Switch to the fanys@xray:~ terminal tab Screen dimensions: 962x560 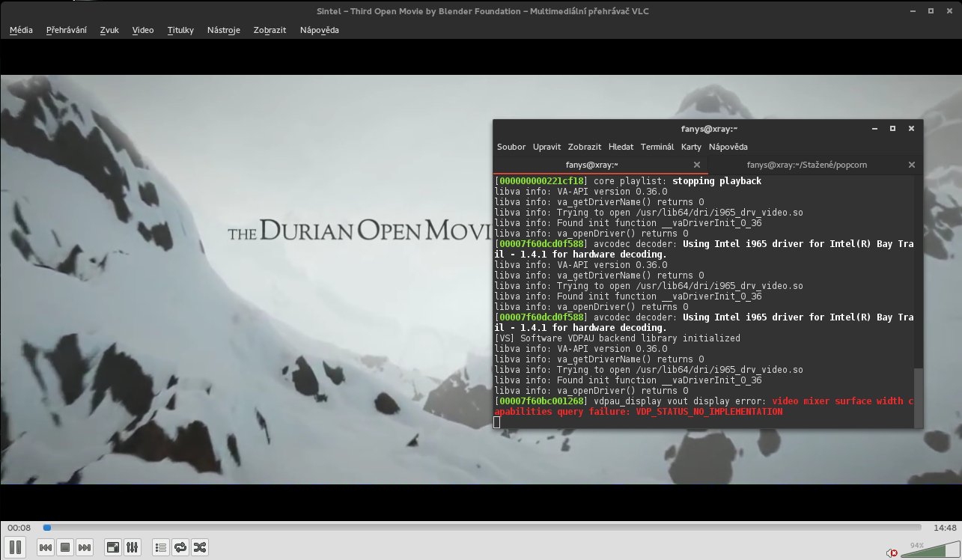591,165
